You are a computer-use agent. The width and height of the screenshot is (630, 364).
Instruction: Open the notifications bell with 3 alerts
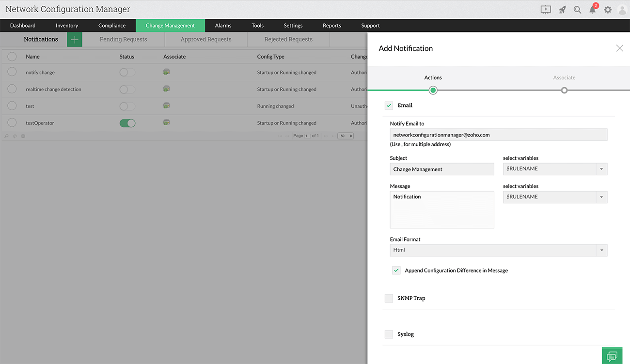[592, 9]
